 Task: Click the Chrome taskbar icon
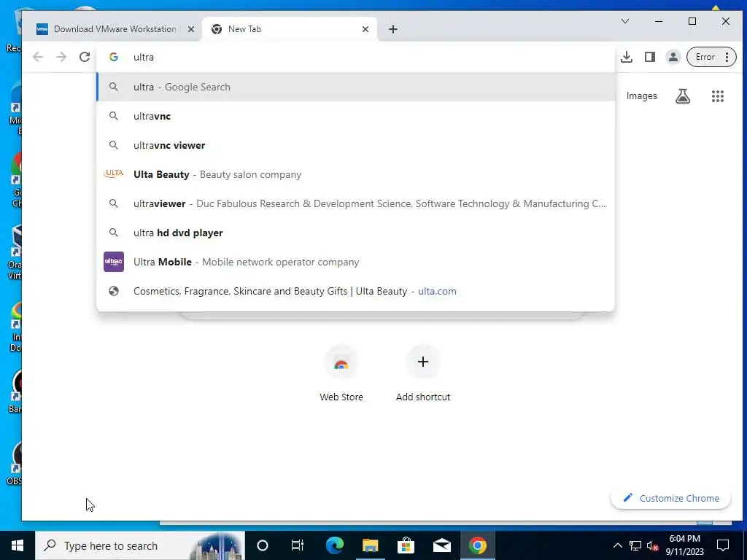pos(477,545)
